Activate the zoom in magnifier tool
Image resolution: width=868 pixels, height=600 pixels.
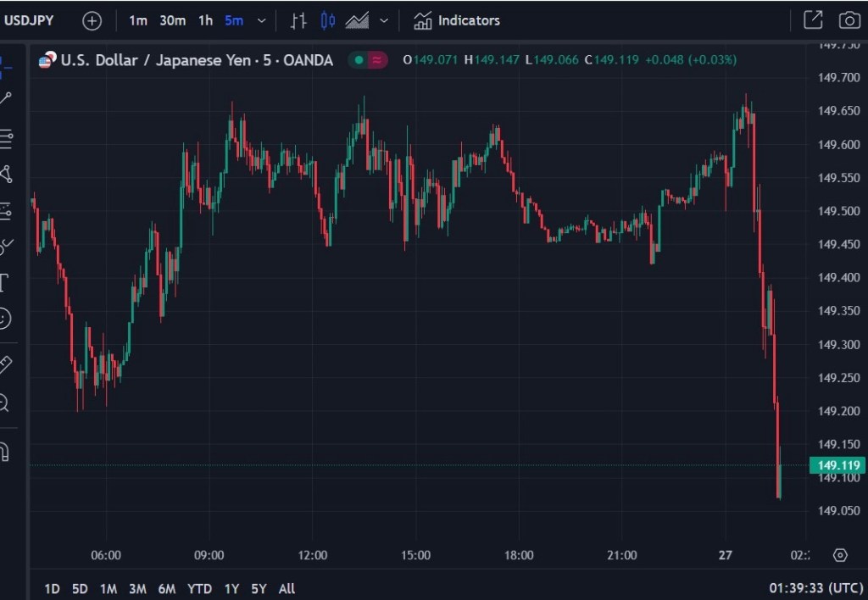pyautogui.click(x=4, y=403)
